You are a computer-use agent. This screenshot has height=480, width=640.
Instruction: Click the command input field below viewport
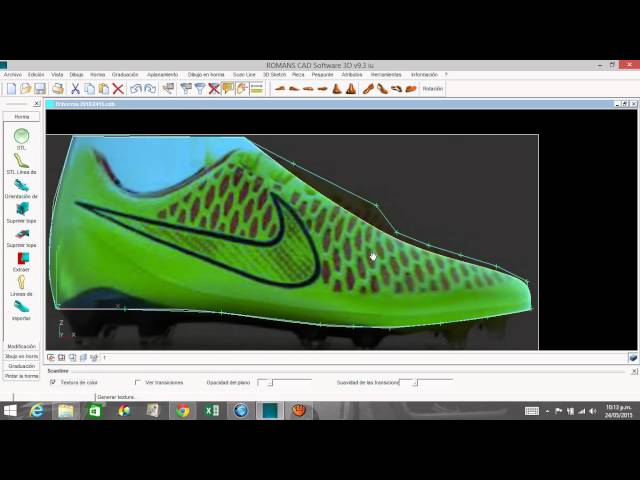click(363, 358)
